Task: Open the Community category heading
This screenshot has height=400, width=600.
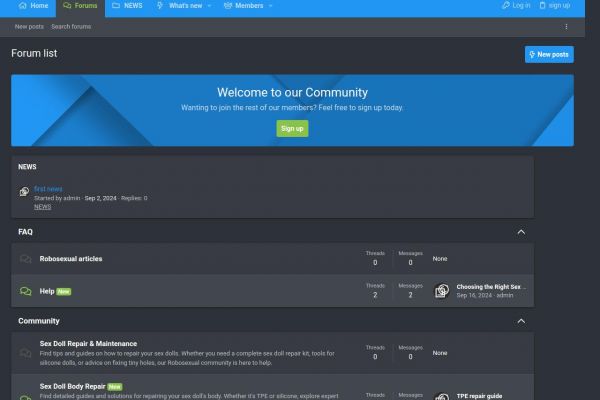Action: point(39,321)
